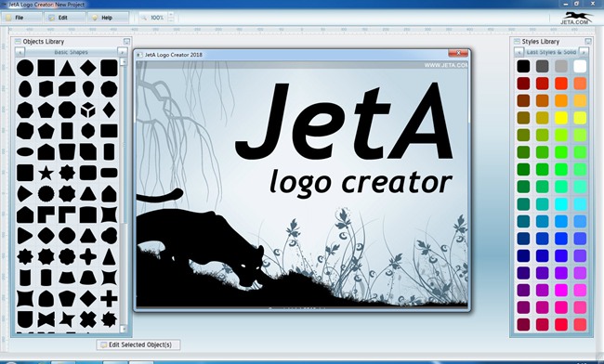Open the Help menu

pyautogui.click(x=108, y=18)
